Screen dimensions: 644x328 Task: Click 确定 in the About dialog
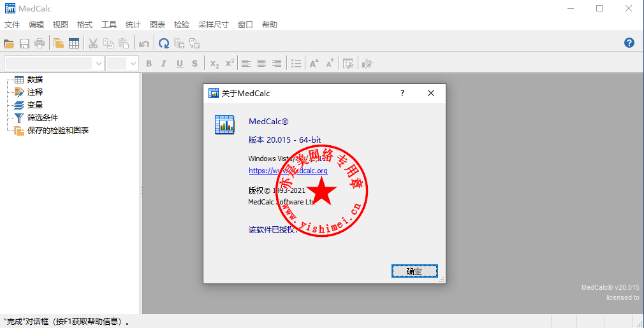click(414, 271)
